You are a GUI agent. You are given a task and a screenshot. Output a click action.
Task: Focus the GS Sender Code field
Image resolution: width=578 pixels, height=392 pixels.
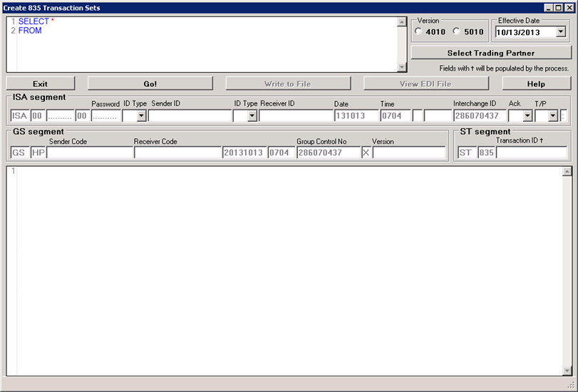point(90,153)
